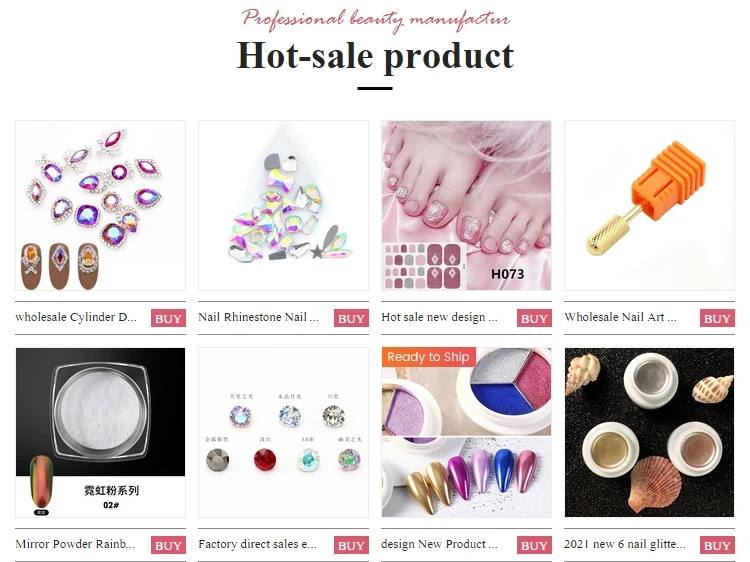Click BUY for Wholesale Nail Art product
Image resolution: width=750 pixels, height=562 pixels.
click(717, 318)
